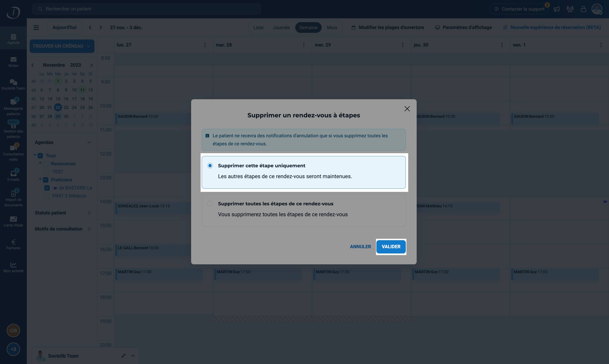Viewport: 609px width, 364px height.
Task: Open options menu for mar. 28
Action: tap(304, 45)
